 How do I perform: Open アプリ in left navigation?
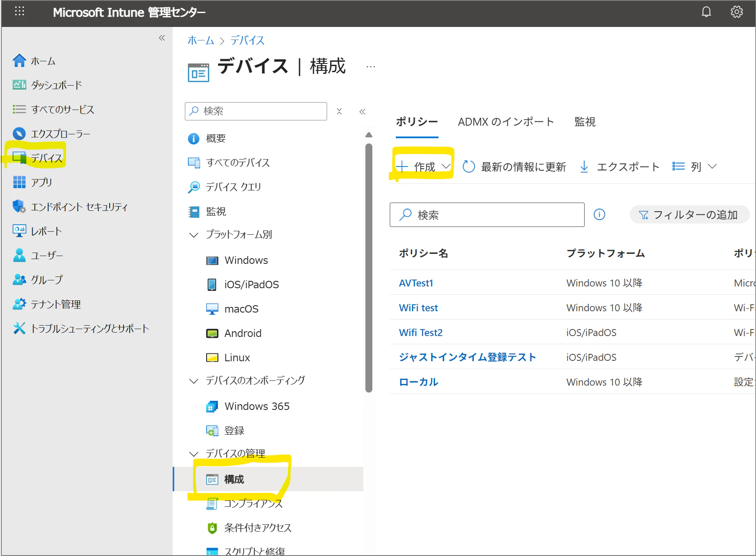coord(33,182)
